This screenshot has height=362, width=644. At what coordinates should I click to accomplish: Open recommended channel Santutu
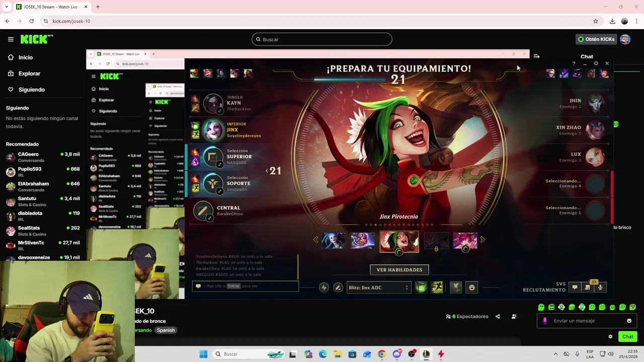[43, 201]
